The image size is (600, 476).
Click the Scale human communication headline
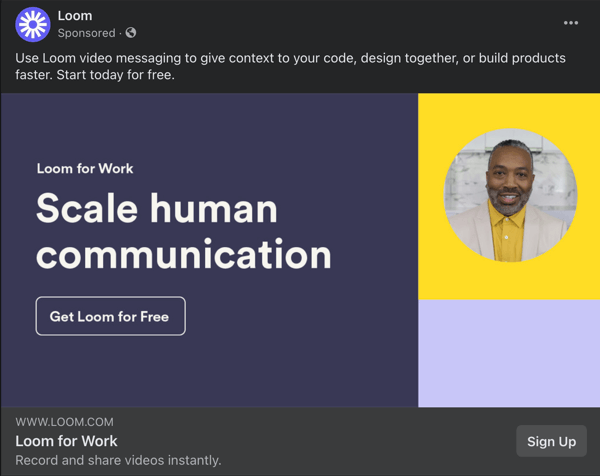click(x=184, y=231)
